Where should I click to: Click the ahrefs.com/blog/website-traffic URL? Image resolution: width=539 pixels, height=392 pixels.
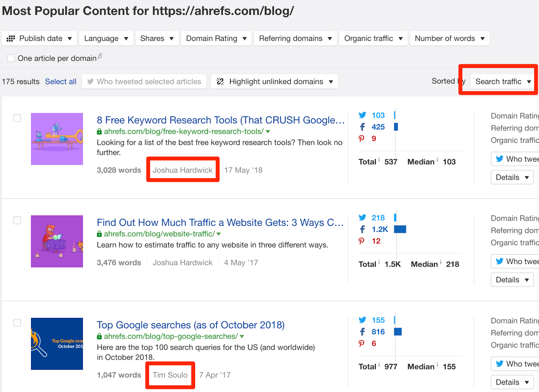(159, 234)
